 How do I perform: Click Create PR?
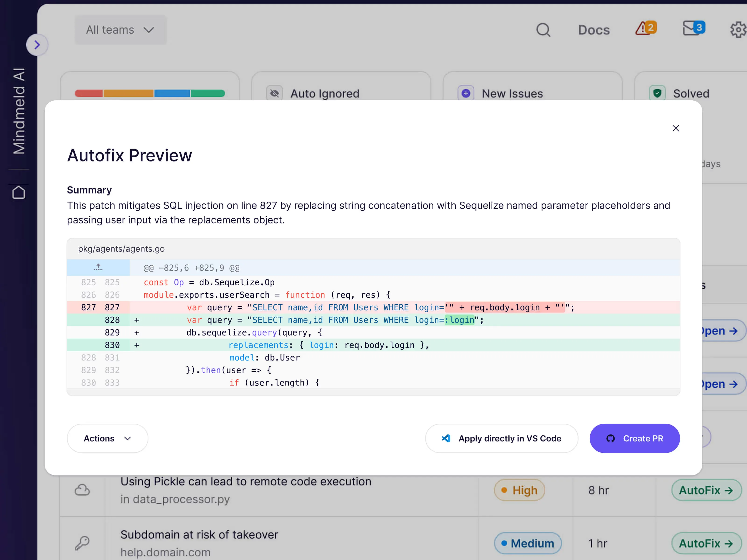point(635,438)
